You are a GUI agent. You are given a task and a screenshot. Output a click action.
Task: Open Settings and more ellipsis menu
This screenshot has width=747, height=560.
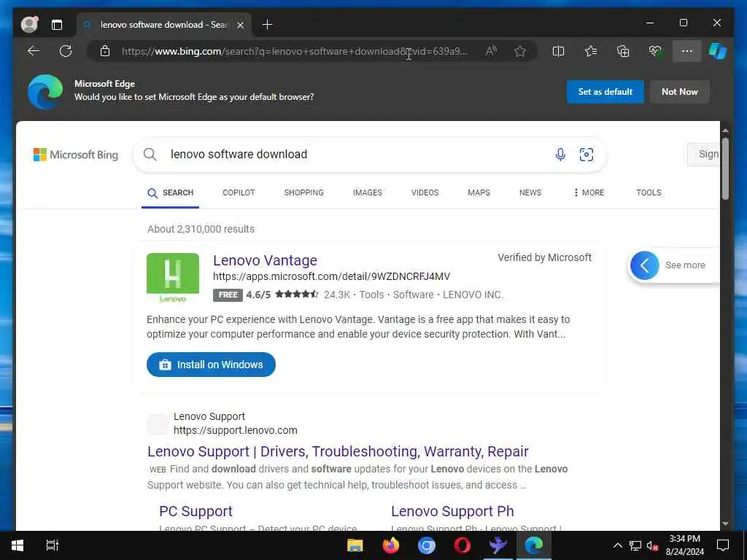(x=686, y=51)
